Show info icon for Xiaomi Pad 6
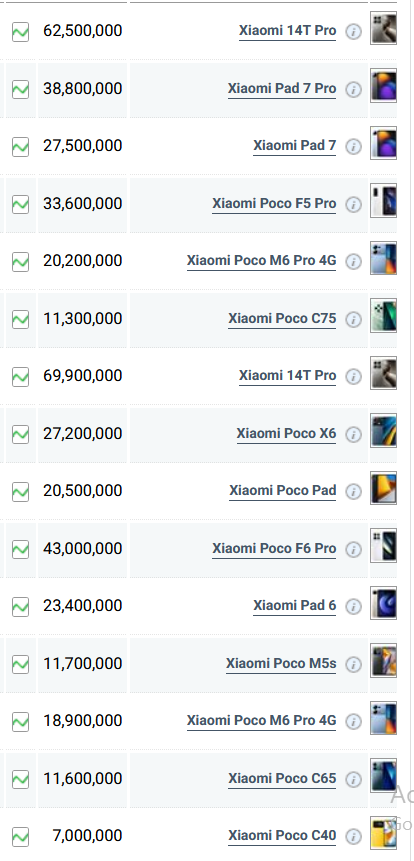Screen dimensions: 414x861 [354, 606]
